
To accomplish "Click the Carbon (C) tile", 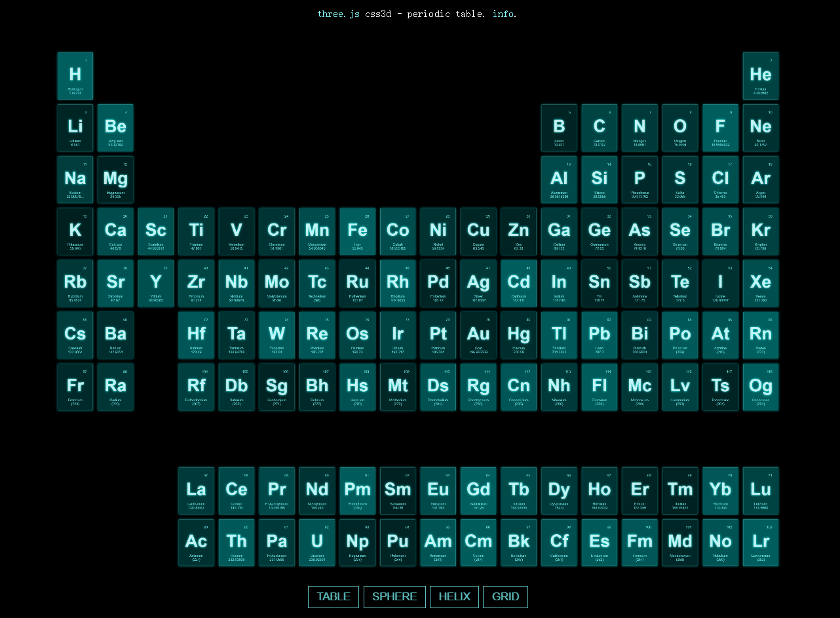I will [x=600, y=128].
